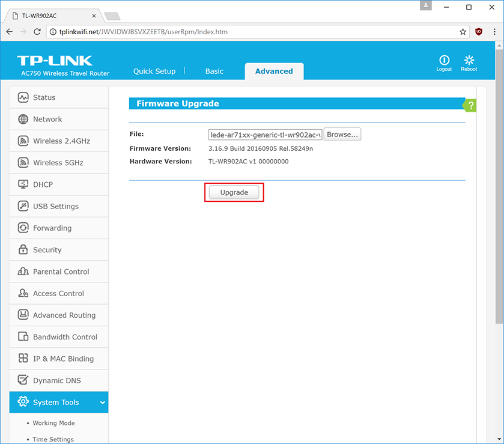Close the TL-WR902AC browser tab

[94, 16]
